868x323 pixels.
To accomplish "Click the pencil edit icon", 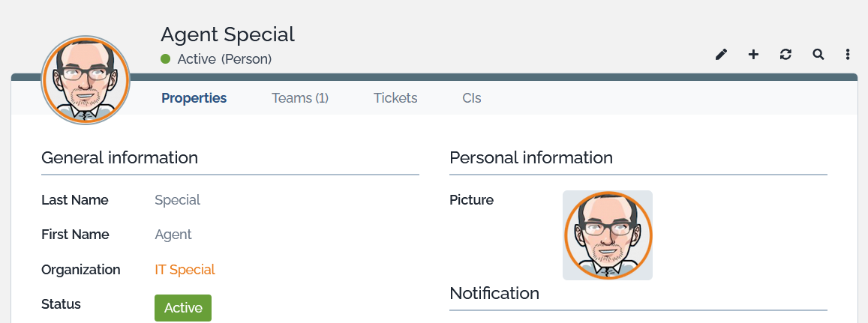I will click(x=721, y=55).
